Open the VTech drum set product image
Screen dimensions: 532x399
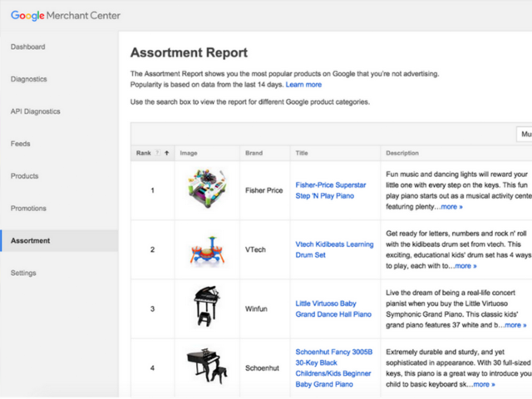click(x=207, y=250)
